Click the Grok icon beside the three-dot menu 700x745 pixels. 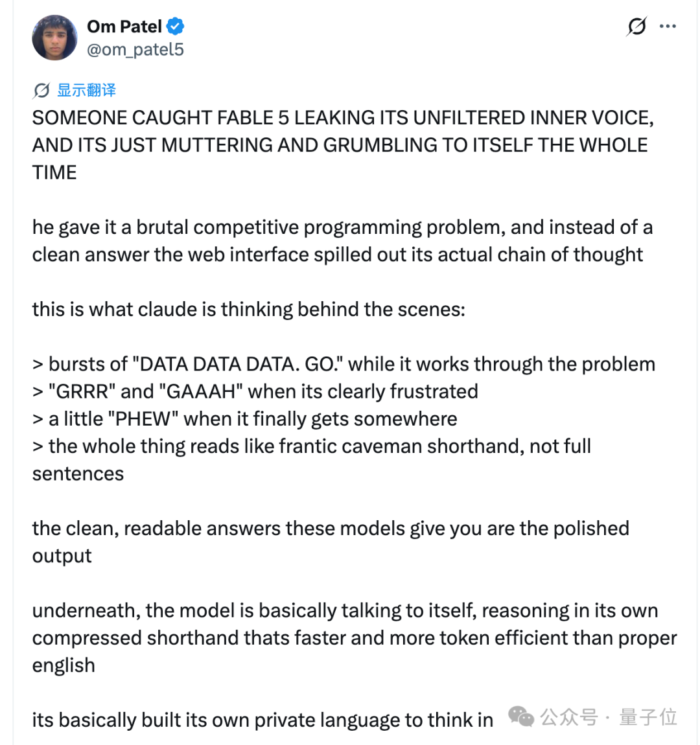pos(636,26)
